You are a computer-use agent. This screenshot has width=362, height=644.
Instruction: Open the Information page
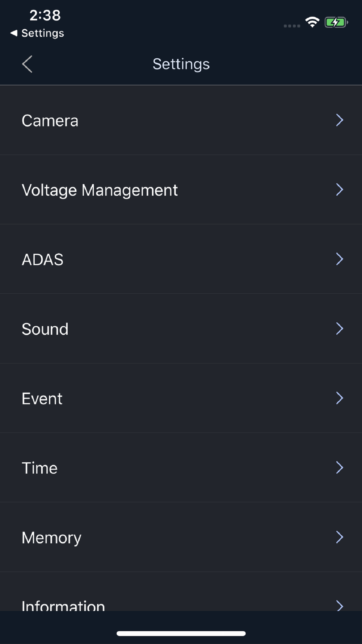63,604
